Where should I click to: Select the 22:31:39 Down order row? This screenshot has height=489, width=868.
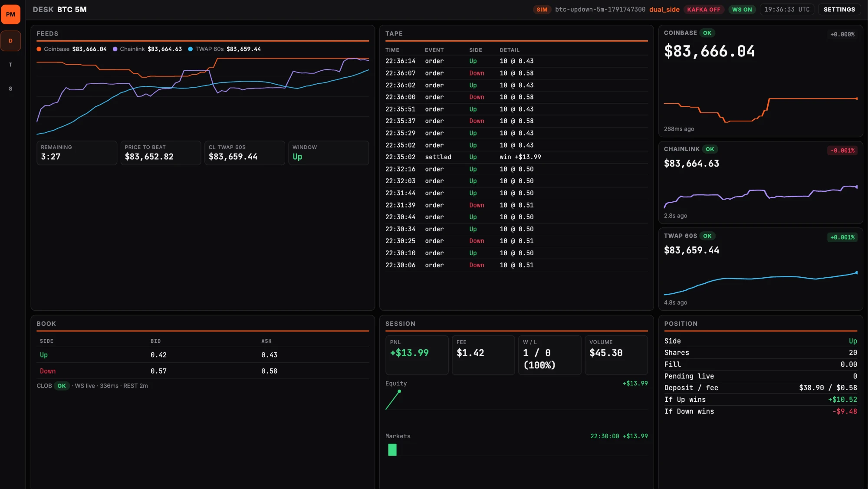[516, 205]
